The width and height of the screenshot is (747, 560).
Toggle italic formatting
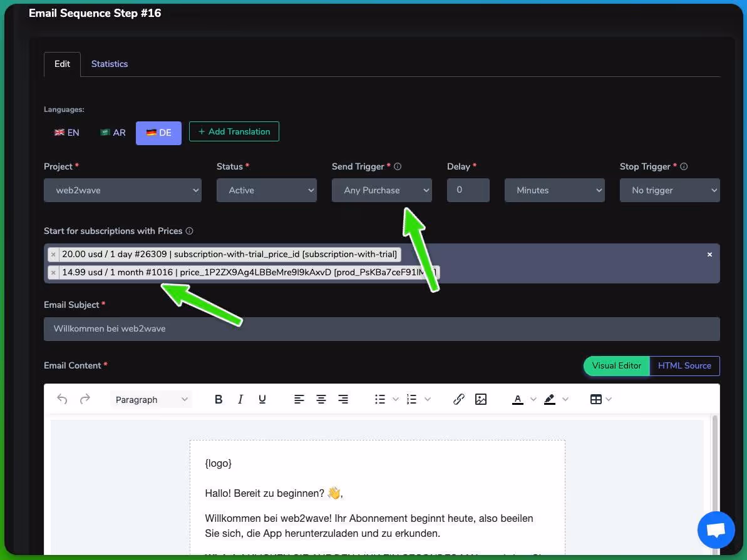[240, 399]
